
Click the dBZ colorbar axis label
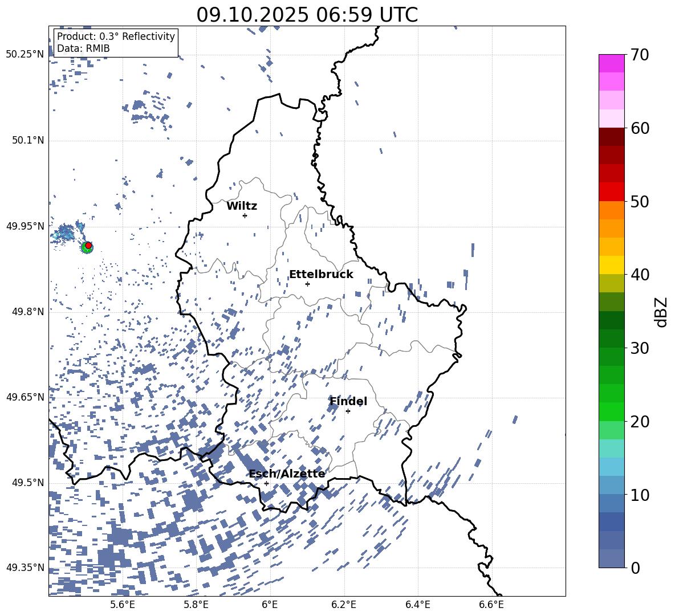point(662,312)
